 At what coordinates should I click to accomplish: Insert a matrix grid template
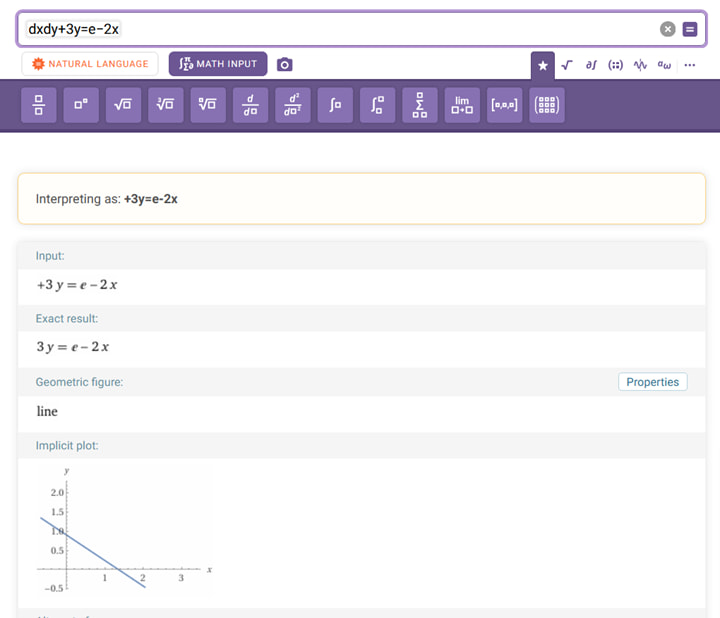click(x=547, y=105)
